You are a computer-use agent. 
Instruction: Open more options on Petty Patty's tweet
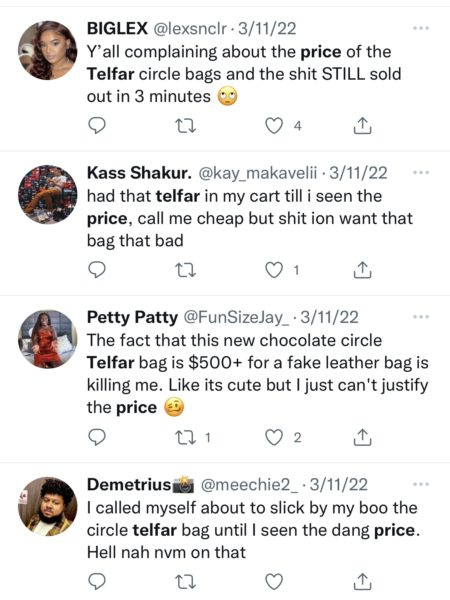tap(421, 317)
